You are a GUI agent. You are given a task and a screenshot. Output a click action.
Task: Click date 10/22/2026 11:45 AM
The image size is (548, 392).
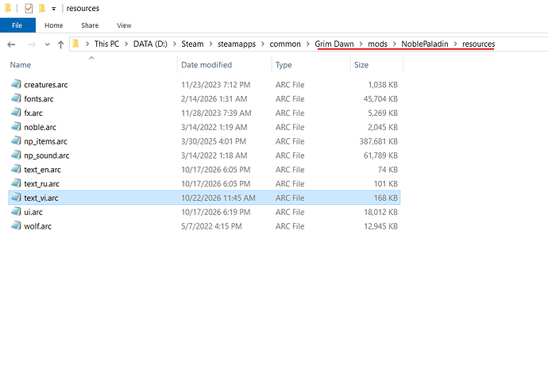click(x=218, y=198)
